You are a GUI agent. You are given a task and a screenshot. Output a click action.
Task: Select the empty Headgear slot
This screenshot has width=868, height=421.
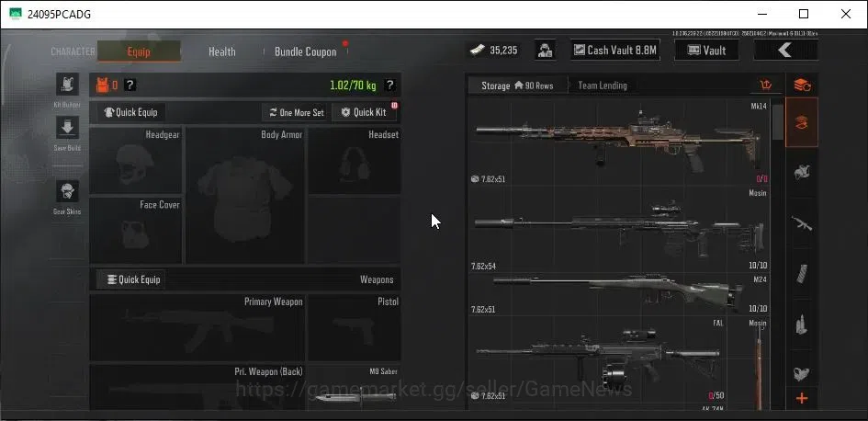(136, 161)
